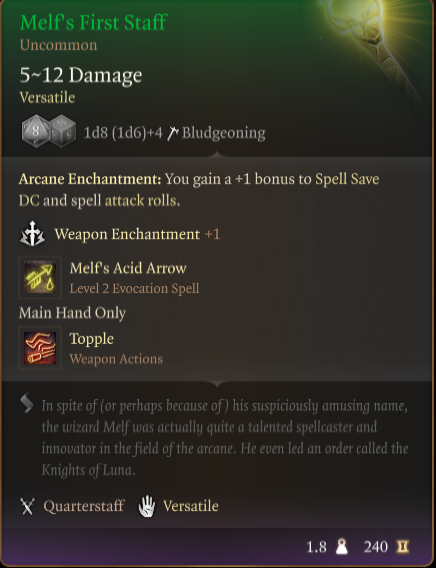Click the d8 damage die icon
Viewport: 436px width, 568px height.
pos(36,131)
